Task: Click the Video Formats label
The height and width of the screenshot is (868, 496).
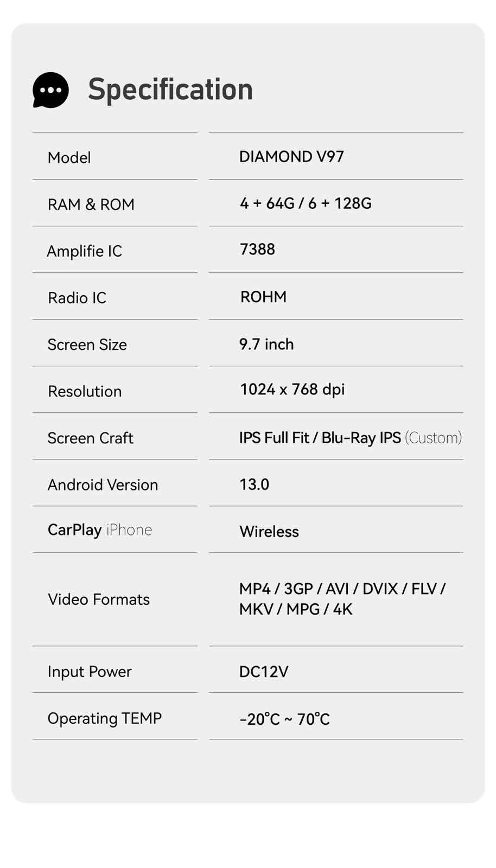Action: (99, 599)
